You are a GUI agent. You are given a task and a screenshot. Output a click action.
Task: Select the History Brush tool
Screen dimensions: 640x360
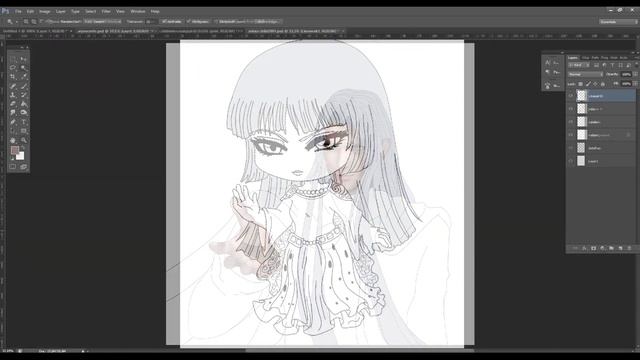(x=24, y=95)
